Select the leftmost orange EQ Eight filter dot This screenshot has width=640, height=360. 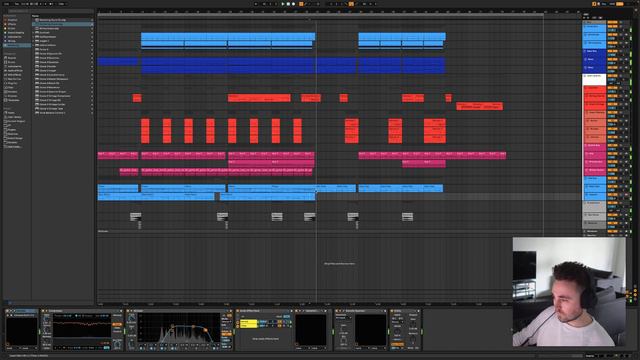click(x=173, y=326)
